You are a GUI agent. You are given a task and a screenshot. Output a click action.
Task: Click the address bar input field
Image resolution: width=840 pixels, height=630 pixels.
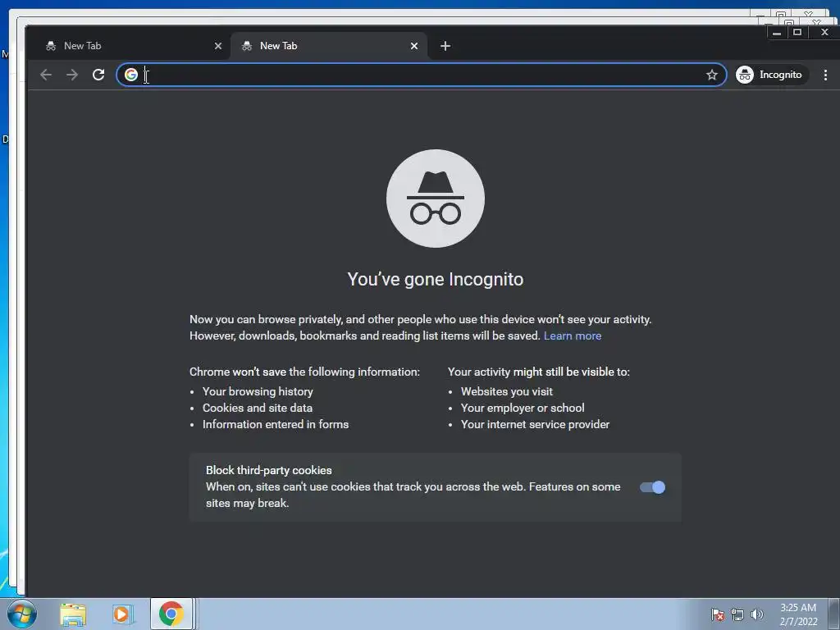pyautogui.click(x=421, y=75)
